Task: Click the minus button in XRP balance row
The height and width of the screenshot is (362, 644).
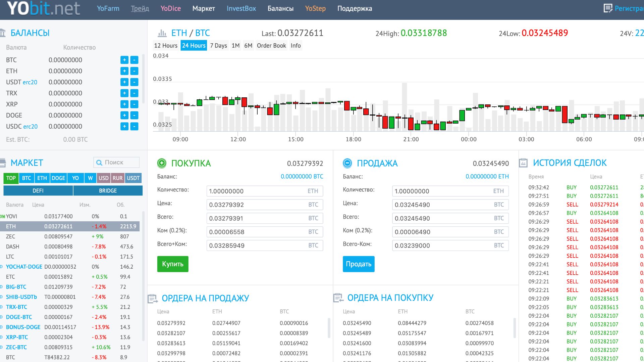Action: (x=134, y=104)
